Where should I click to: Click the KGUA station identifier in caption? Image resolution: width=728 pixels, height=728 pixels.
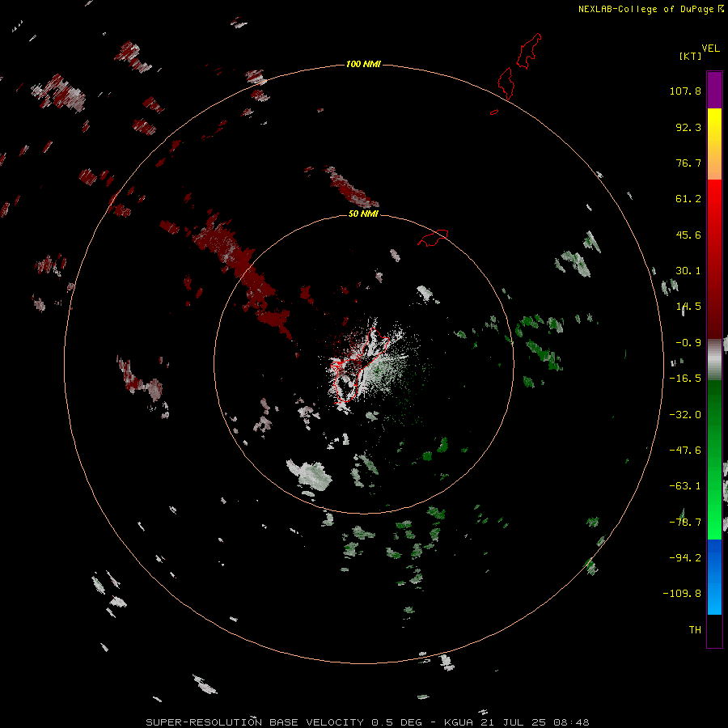pyautogui.click(x=459, y=722)
